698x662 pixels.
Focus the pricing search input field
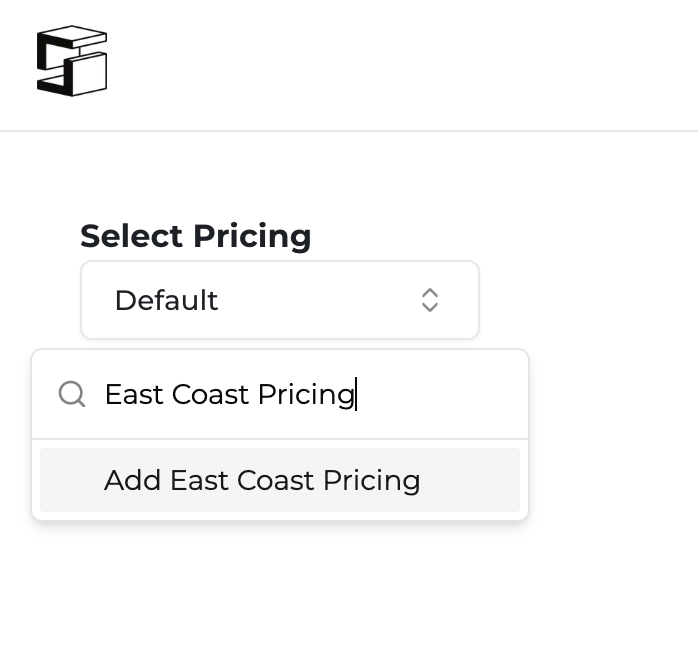point(300,394)
